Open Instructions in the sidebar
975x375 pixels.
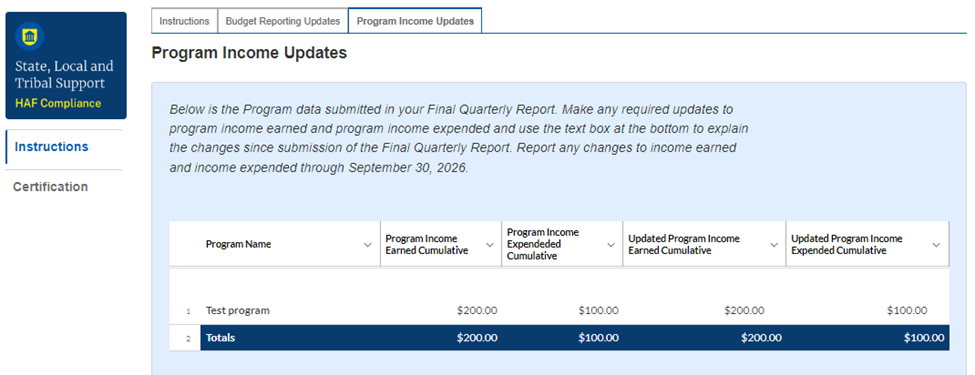pos(52,147)
